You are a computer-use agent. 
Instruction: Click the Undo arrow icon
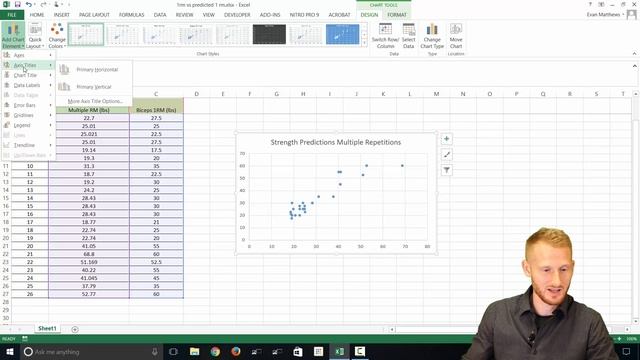[28, 4]
